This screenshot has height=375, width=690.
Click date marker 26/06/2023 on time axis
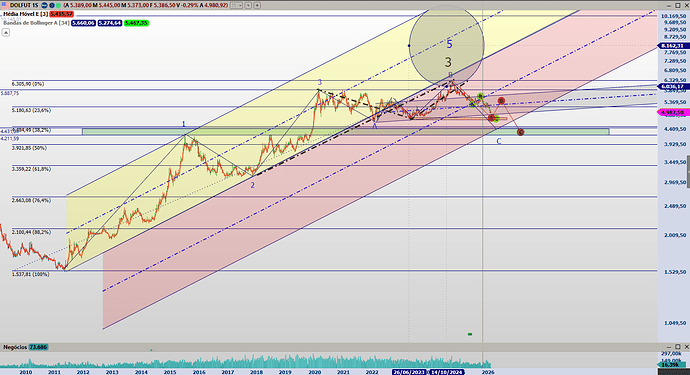click(x=410, y=372)
